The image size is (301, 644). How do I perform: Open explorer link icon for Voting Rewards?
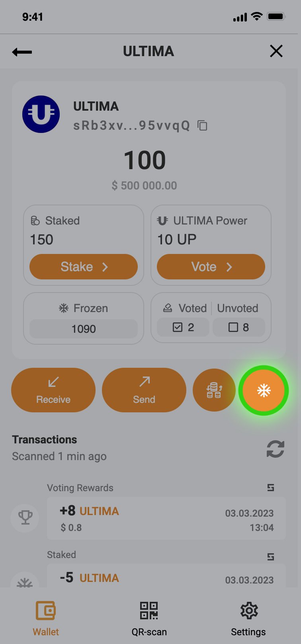[271, 488]
